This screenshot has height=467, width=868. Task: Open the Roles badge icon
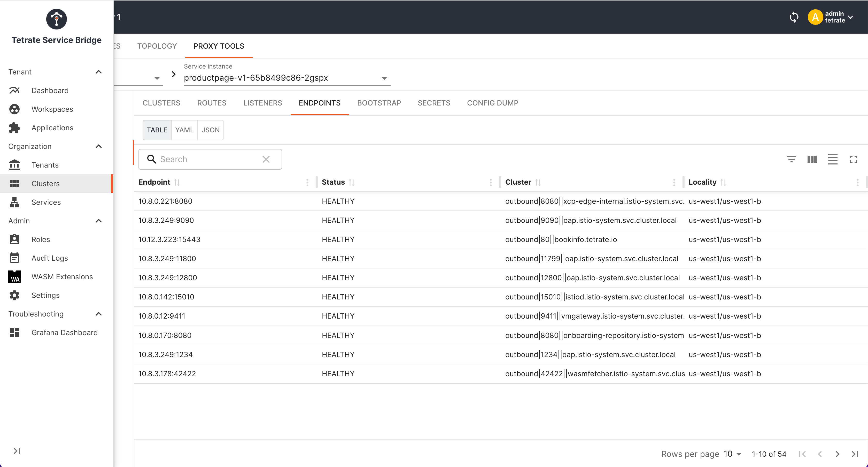14,239
